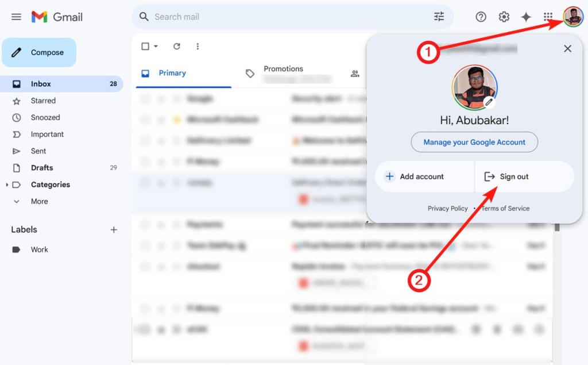Click Manage your Google Account
This screenshot has height=365, width=588.
474,142
